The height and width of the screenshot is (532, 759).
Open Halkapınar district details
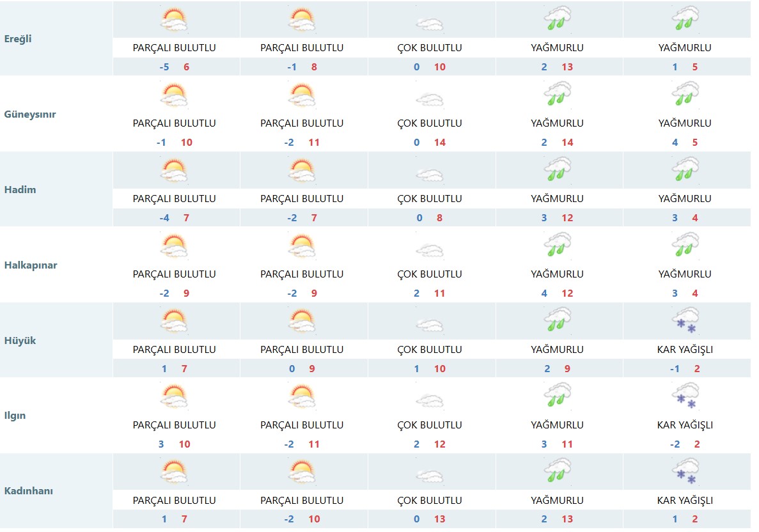click(30, 265)
